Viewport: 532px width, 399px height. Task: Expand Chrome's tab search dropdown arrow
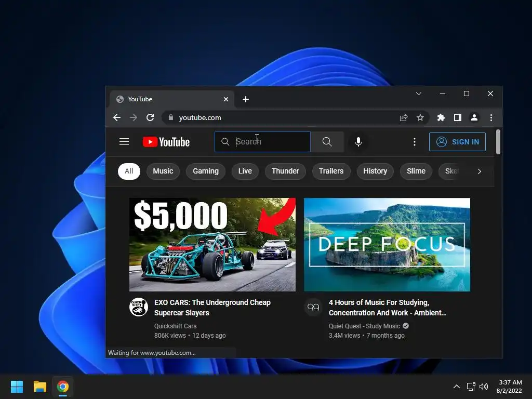[419, 94]
